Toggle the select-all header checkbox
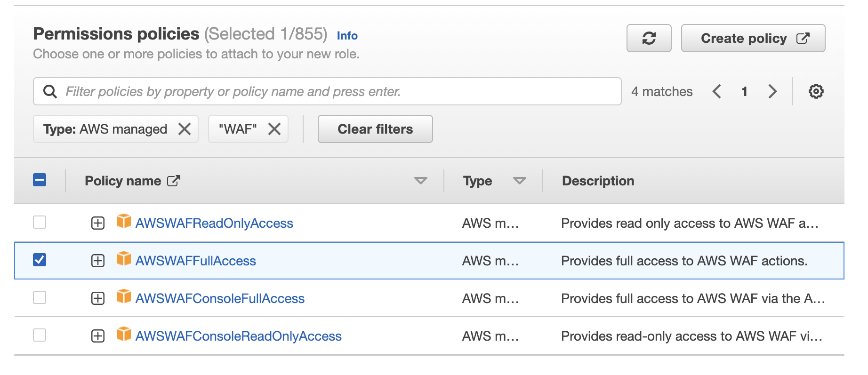Image resolution: width=868 pixels, height=375 pixels. click(x=40, y=180)
